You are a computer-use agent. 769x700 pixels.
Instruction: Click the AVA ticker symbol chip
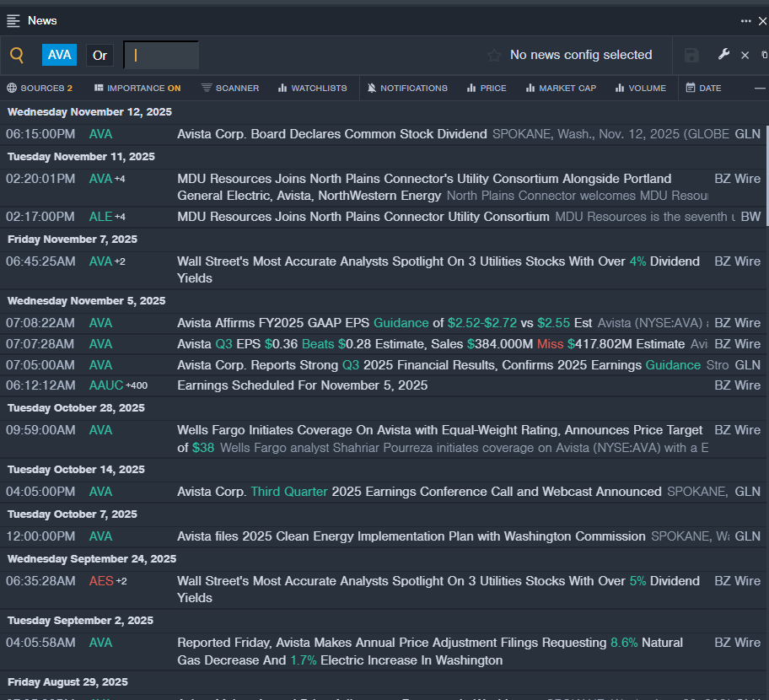[x=59, y=56]
